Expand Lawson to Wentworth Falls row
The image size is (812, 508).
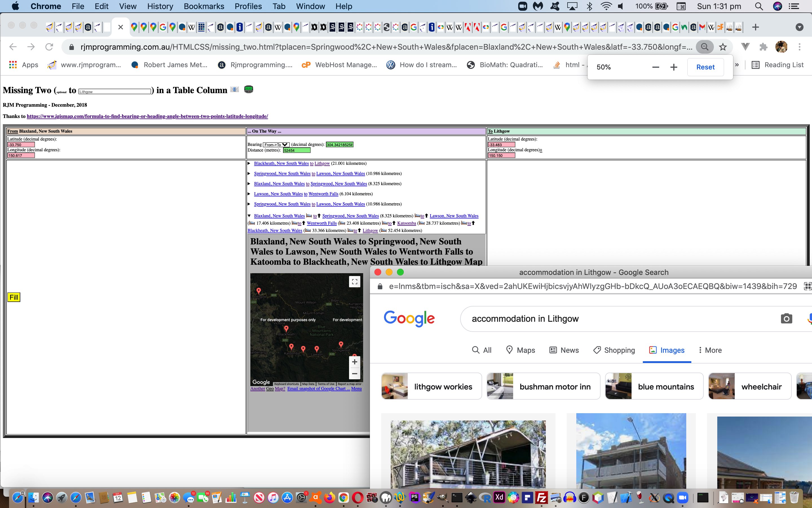[249, 194]
